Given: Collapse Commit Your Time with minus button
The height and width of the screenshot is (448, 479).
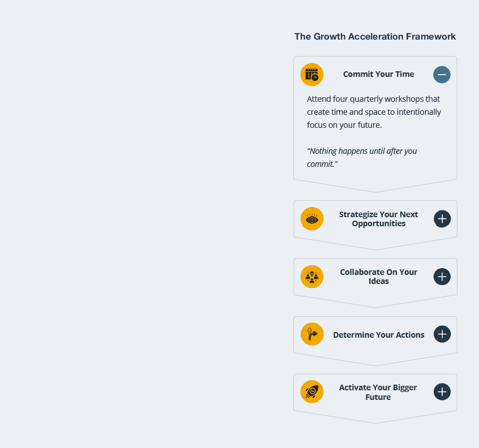Looking at the screenshot, I should click(442, 75).
